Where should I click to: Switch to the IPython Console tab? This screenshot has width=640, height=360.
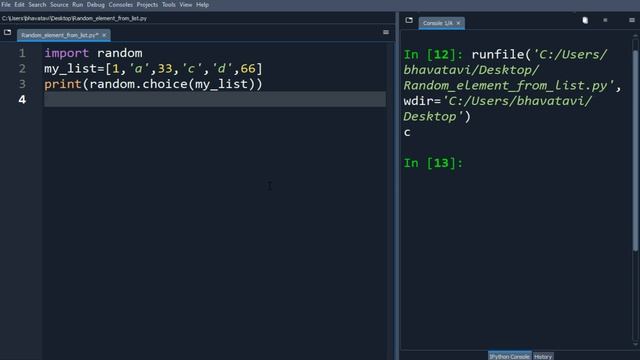(509, 356)
